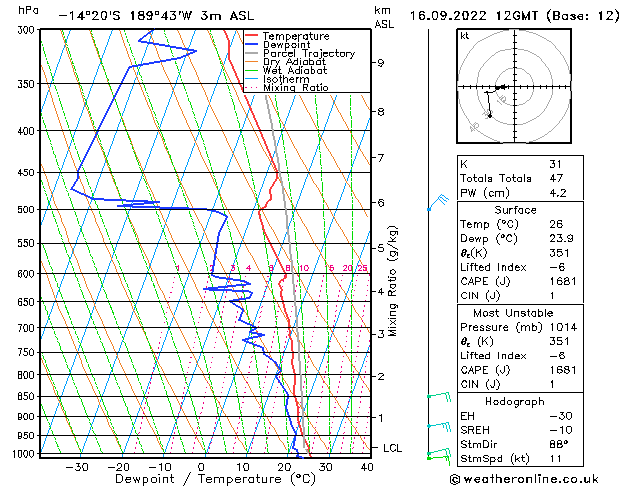Image resolution: width=629 pixels, height=486 pixels.
Task: Click the weatheronline.co.uk copyright text
Action: coord(524,479)
